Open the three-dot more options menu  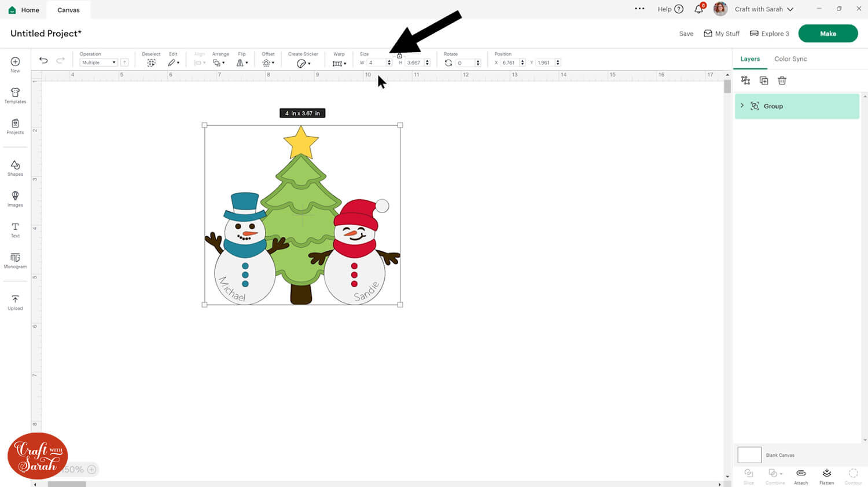coord(639,9)
